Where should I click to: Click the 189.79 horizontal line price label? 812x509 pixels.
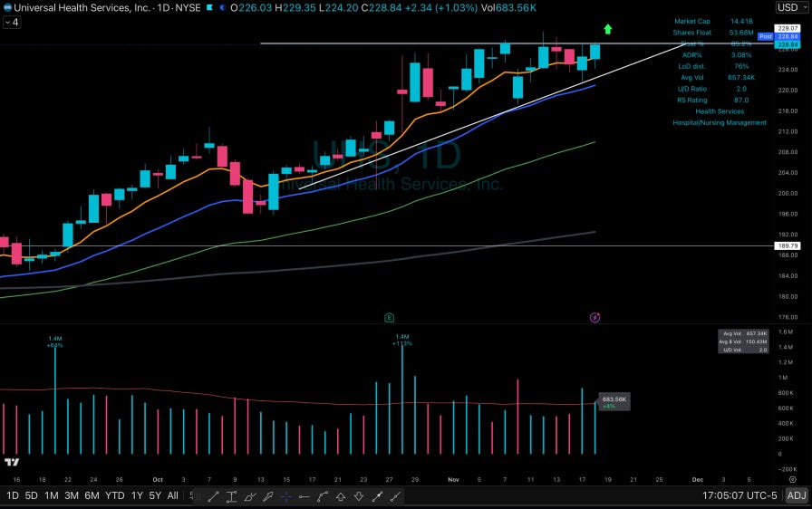788,245
